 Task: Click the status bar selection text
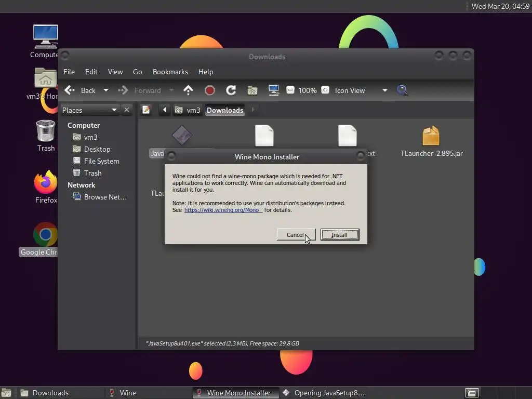(222, 343)
